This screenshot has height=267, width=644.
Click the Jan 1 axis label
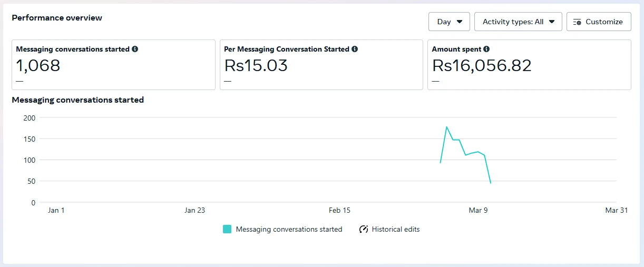point(56,210)
